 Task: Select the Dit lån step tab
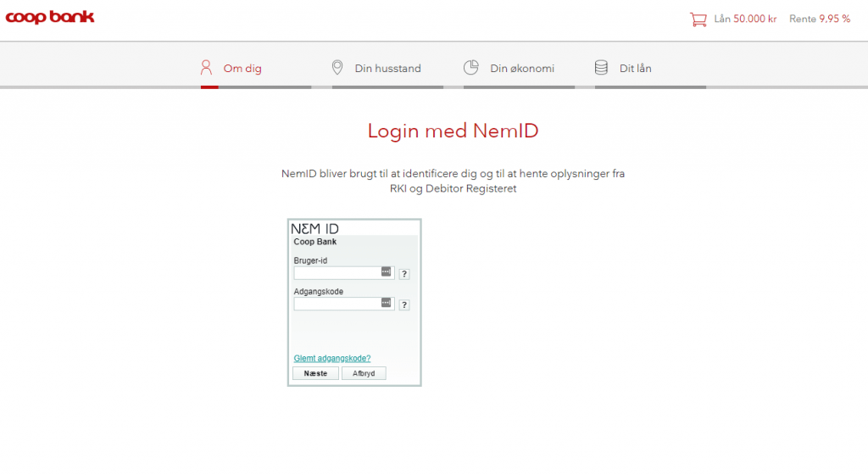click(x=650, y=69)
